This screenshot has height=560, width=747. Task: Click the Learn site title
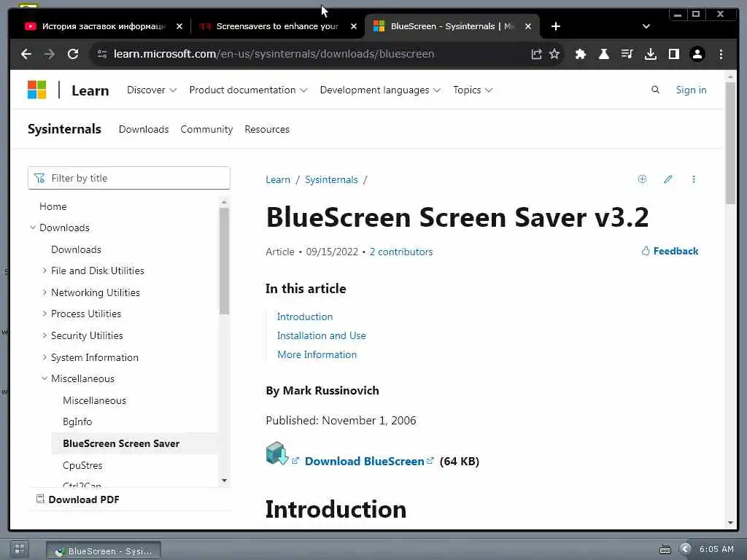coord(90,90)
